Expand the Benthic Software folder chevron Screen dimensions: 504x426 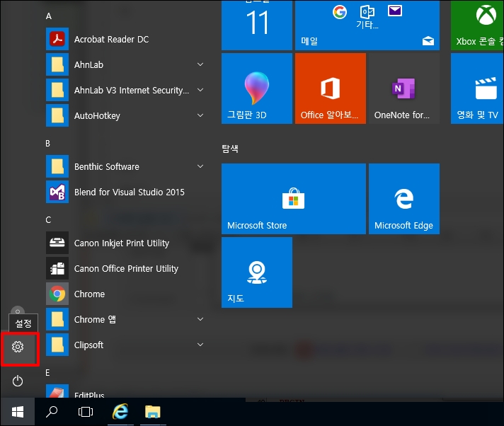pyautogui.click(x=200, y=166)
